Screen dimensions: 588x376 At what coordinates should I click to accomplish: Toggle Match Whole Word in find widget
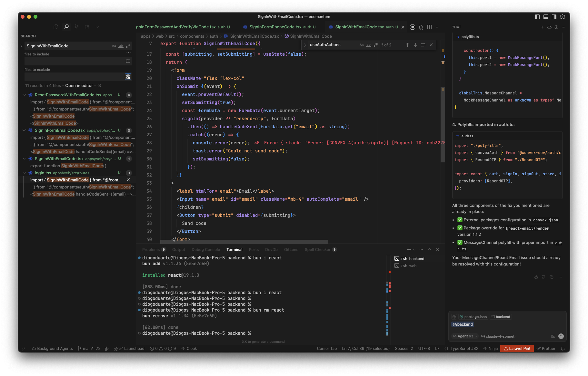click(369, 45)
